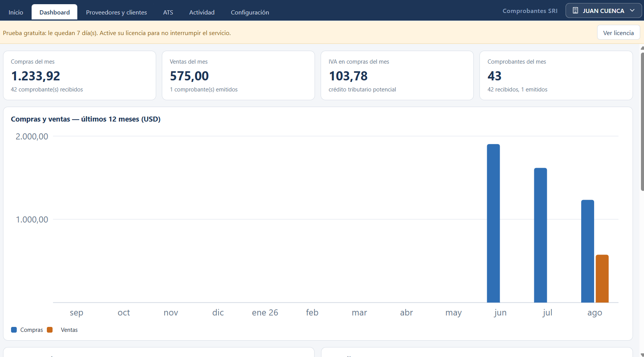The image size is (644, 357).
Task: Click the text 42 recibidos, 1 emitidos
Action: [x=517, y=90]
